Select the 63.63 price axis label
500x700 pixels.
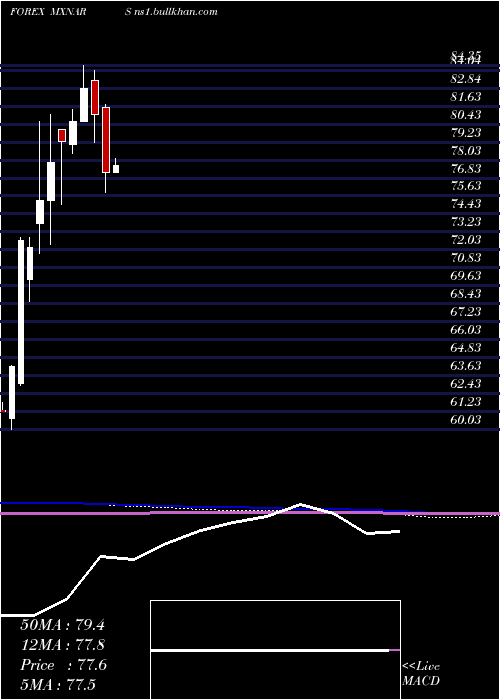click(466, 366)
